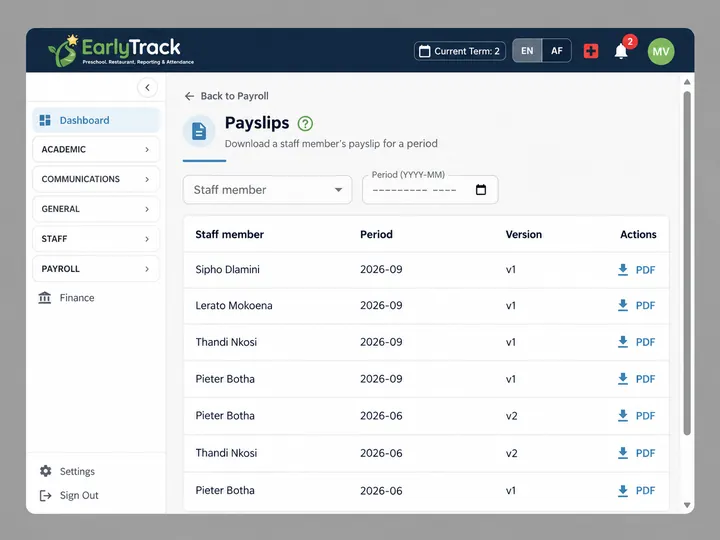
Task: Click the back arrow beside Back to Payroll
Action: tap(189, 96)
